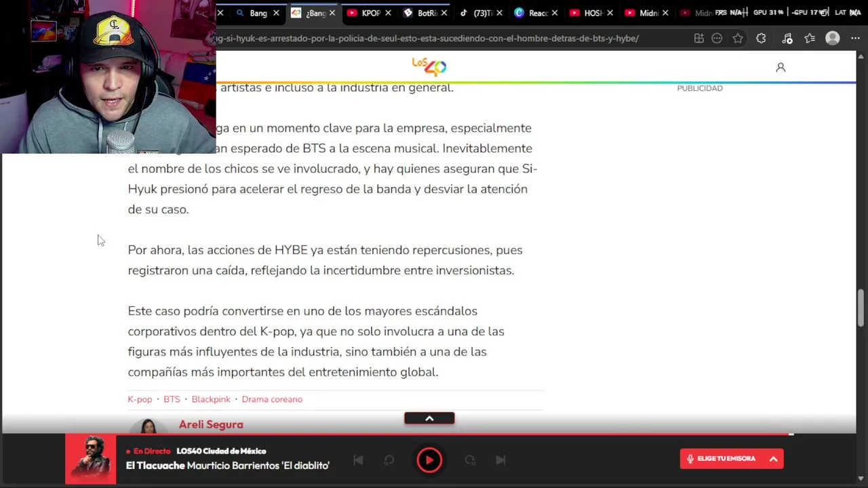
Task: Open browser extensions puzzle icon
Action: pos(761,39)
